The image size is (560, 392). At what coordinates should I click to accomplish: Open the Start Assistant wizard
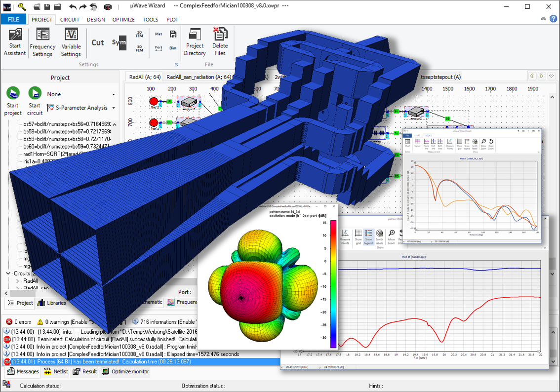point(15,42)
